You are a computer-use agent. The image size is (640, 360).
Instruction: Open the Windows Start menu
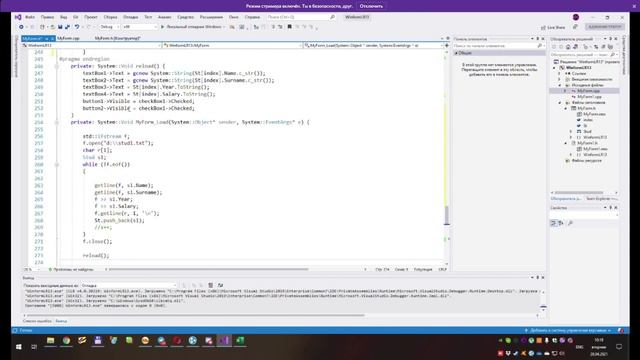[x=18, y=347]
